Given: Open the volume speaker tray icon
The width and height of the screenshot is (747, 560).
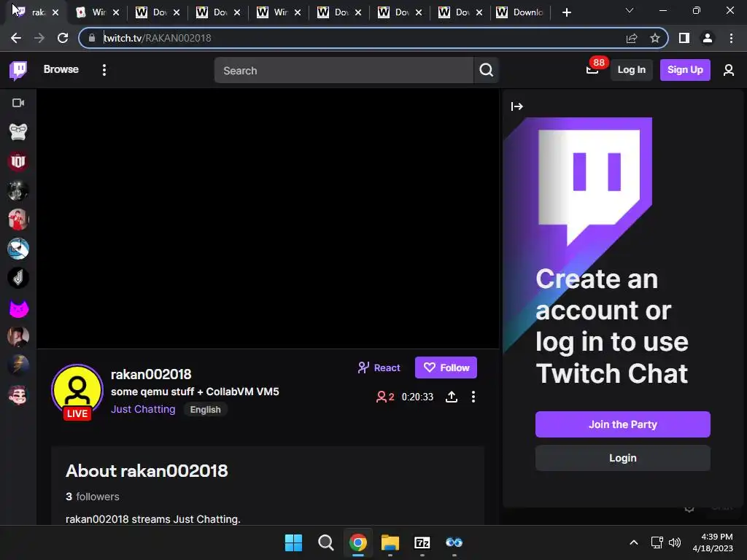Looking at the screenshot, I should [x=675, y=542].
